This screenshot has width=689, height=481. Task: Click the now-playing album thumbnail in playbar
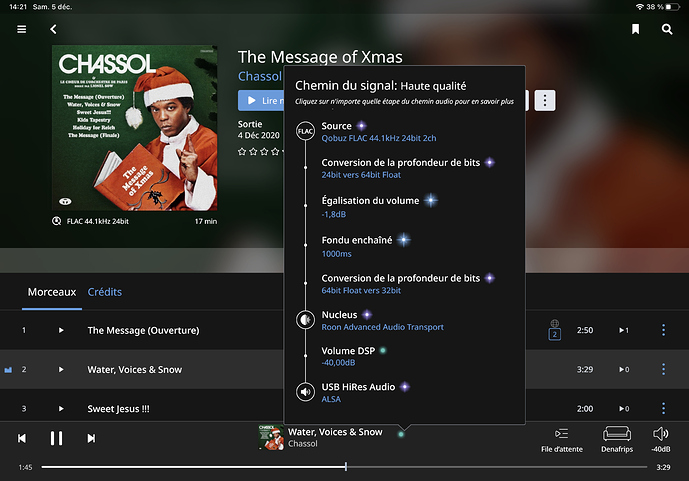(271, 438)
